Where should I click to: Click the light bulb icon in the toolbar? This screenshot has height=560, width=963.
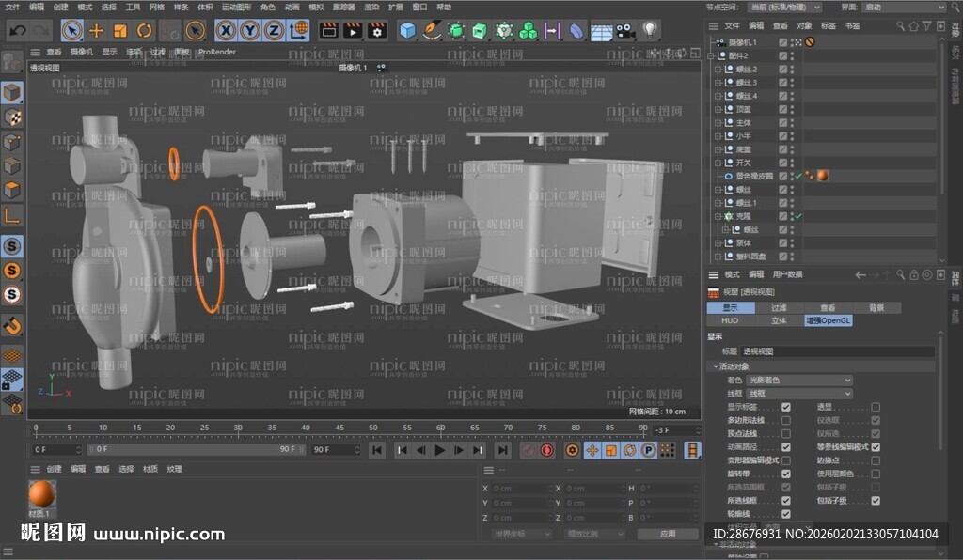coord(650,30)
